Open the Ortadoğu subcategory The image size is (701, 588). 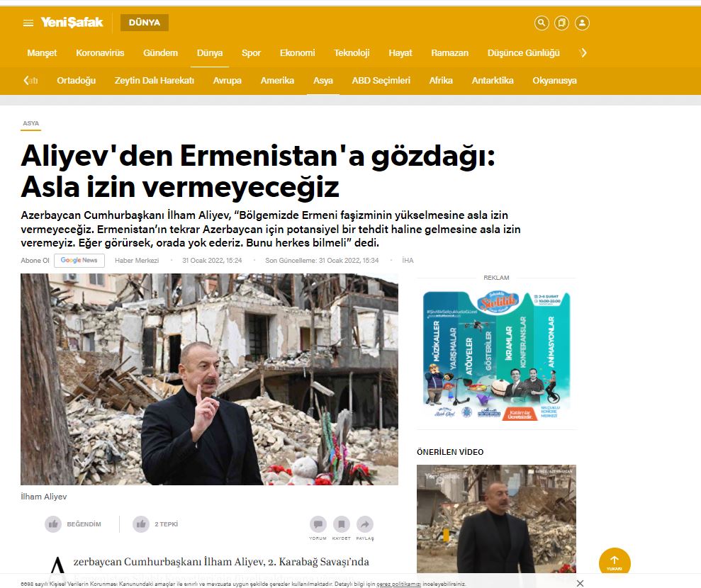click(76, 81)
